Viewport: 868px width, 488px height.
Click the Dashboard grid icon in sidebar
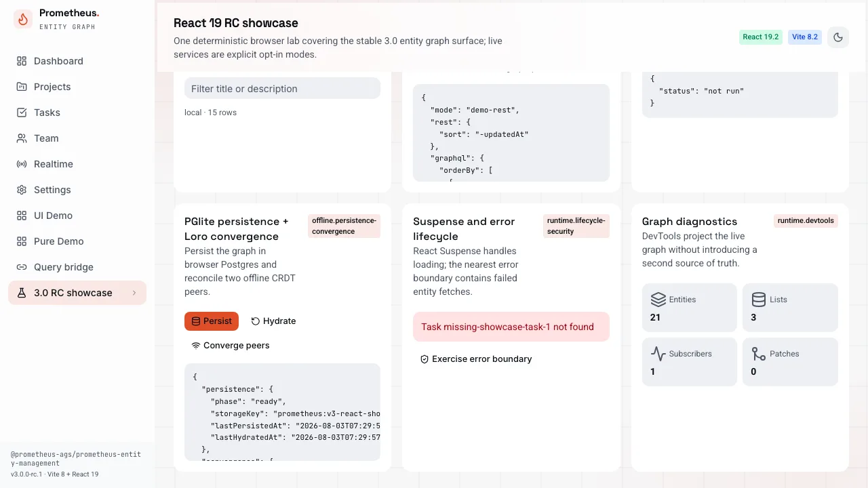(x=22, y=61)
